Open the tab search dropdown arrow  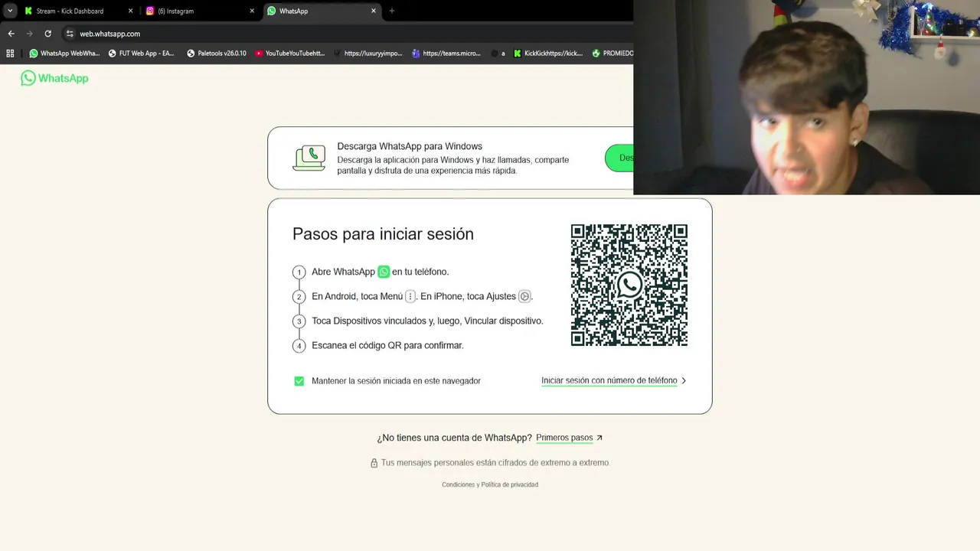coord(10,11)
